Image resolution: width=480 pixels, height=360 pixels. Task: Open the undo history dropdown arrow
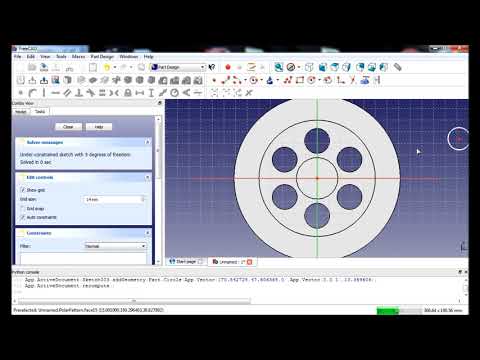point(115,67)
